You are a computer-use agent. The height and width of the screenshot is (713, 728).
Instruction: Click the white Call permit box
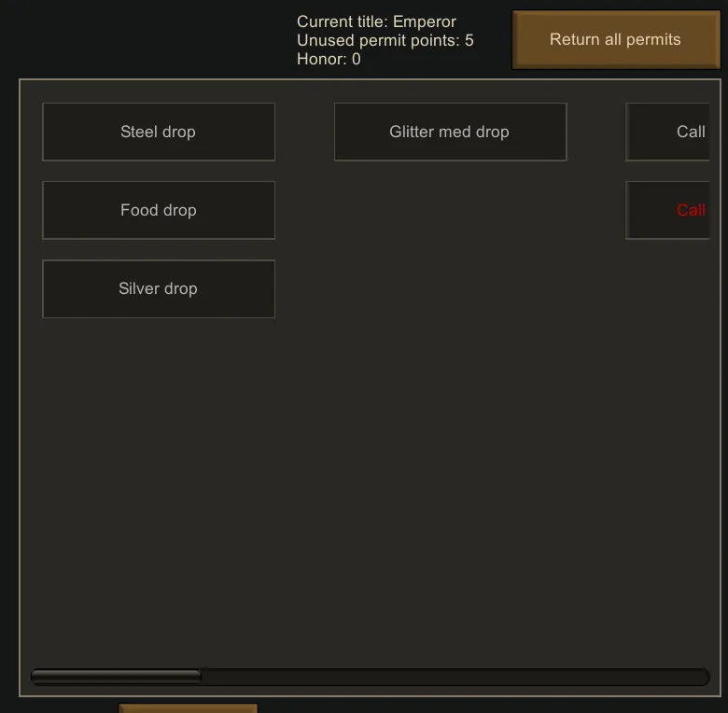pos(667,132)
